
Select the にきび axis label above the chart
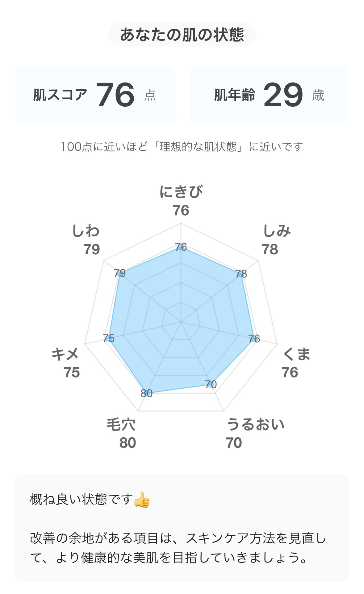click(182, 201)
